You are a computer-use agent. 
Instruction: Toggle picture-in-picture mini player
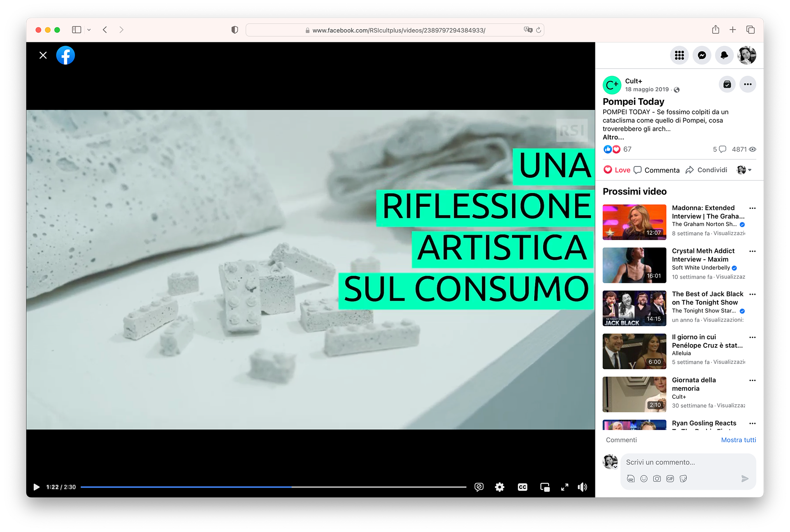tap(545, 487)
